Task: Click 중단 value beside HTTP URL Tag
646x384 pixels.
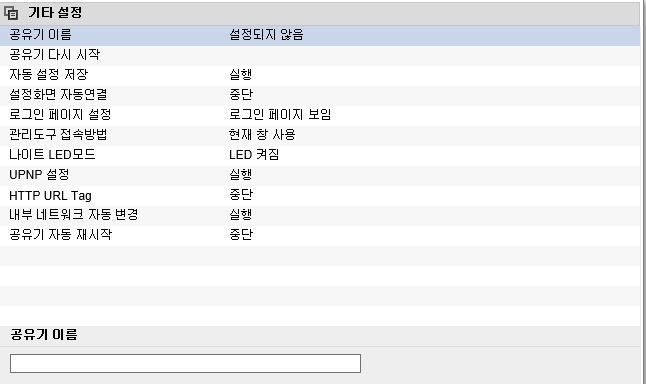Action: (x=241, y=194)
